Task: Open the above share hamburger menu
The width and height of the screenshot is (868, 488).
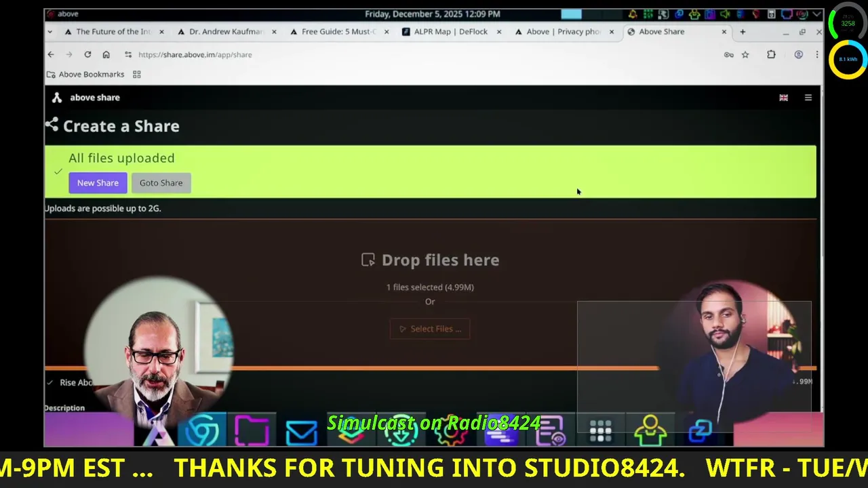Action: click(808, 98)
